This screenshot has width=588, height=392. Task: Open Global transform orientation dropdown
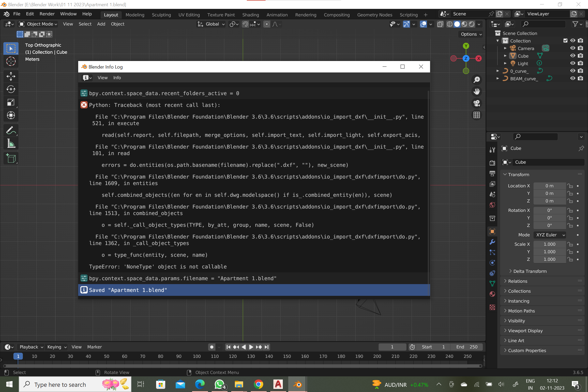211,24
